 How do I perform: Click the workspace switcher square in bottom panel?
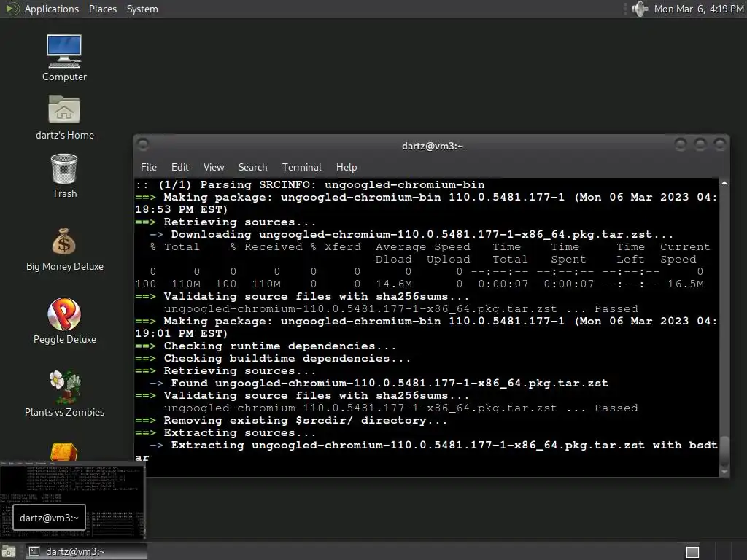tap(692, 552)
